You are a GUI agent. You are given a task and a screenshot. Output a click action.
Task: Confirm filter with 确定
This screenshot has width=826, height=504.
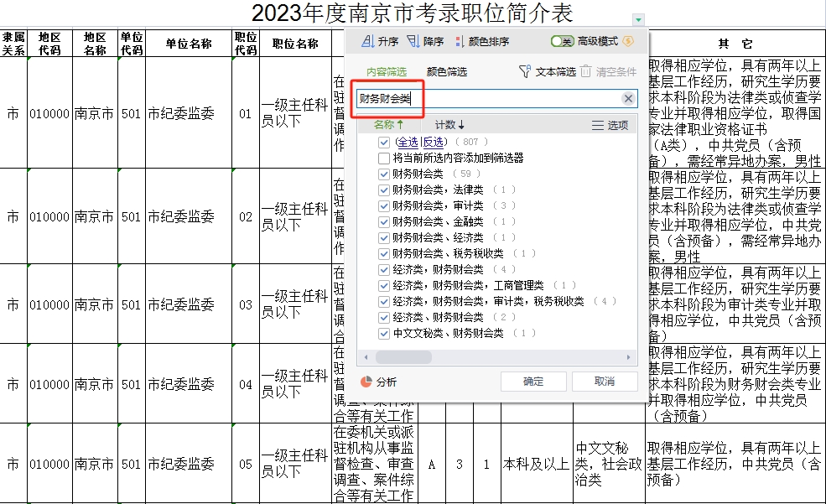(x=533, y=382)
